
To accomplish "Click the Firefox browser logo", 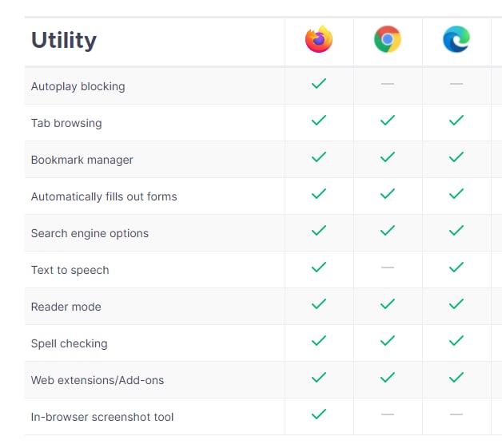I will (x=319, y=39).
